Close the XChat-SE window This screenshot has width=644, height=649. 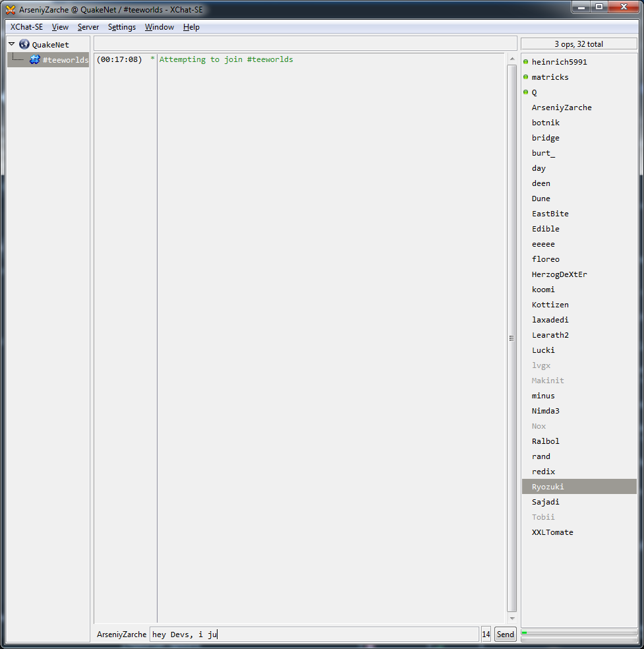tap(624, 7)
